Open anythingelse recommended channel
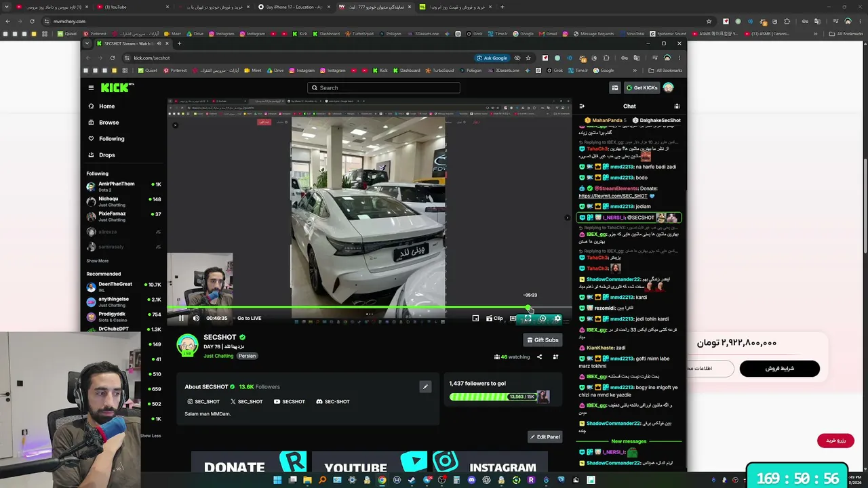This screenshot has height=488, width=868. click(123, 302)
